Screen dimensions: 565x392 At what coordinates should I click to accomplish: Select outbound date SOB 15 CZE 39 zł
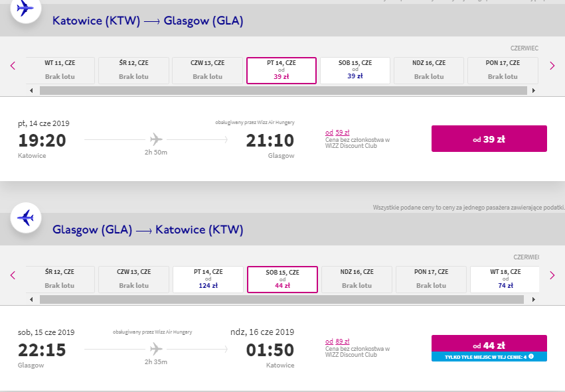(x=355, y=70)
